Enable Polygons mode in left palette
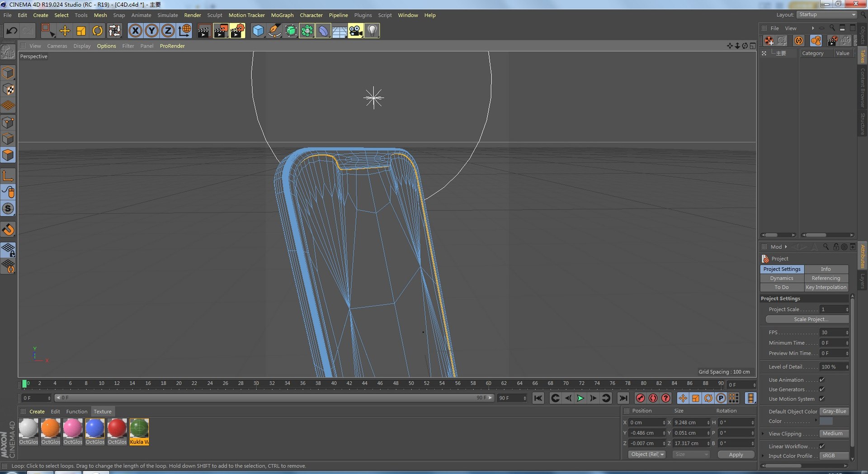Screen dimensions: 868x474 (8, 155)
